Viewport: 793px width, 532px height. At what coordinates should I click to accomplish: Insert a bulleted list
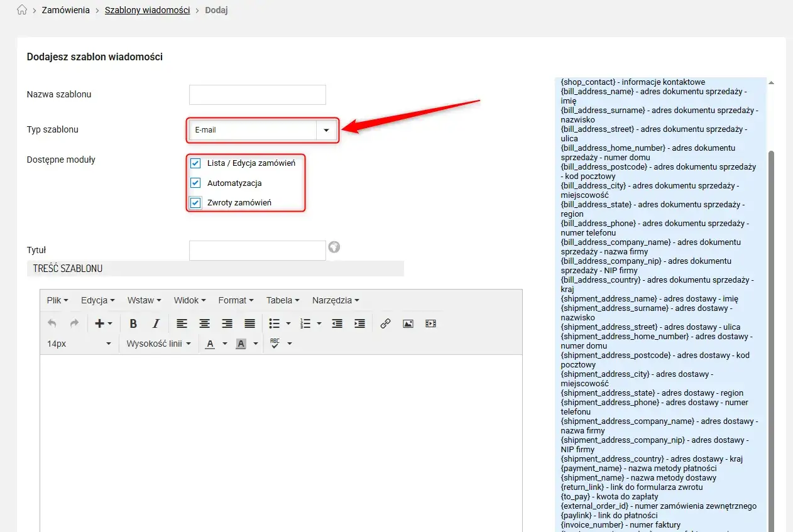point(275,323)
